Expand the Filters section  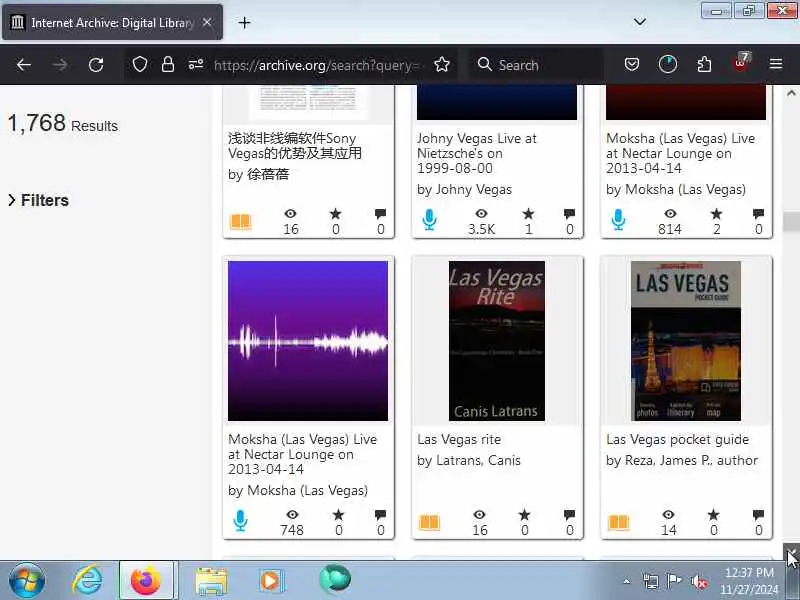click(x=38, y=201)
